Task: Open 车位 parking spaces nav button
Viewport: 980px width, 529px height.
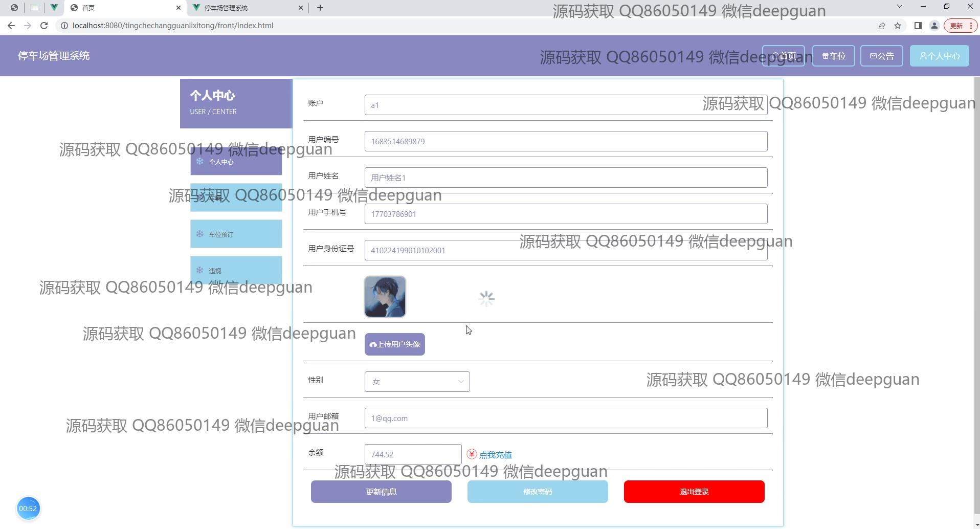Action: coord(833,56)
